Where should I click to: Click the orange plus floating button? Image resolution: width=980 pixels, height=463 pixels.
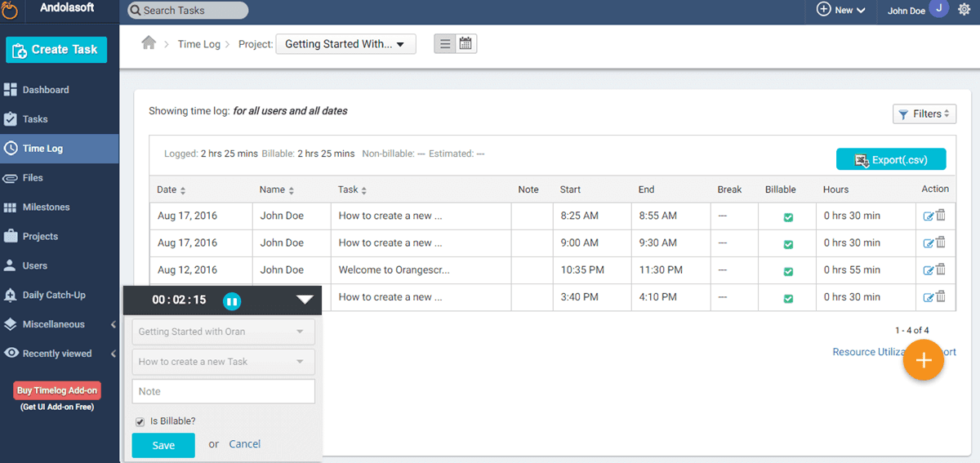point(924,361)
